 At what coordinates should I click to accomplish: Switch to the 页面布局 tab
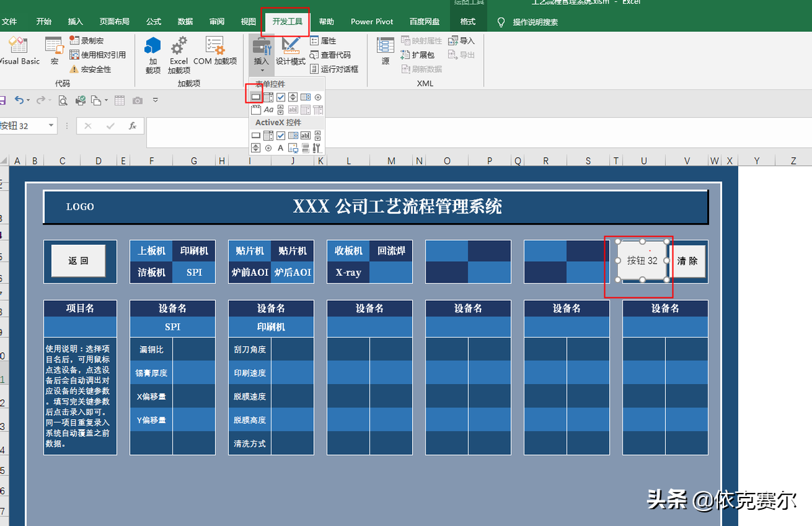[x=114, y=22]
